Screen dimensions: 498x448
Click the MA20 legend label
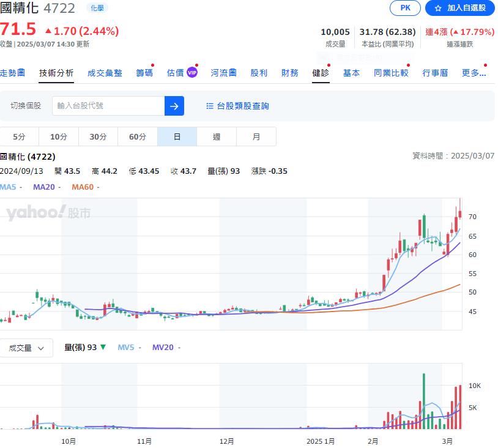coord(44,187)
